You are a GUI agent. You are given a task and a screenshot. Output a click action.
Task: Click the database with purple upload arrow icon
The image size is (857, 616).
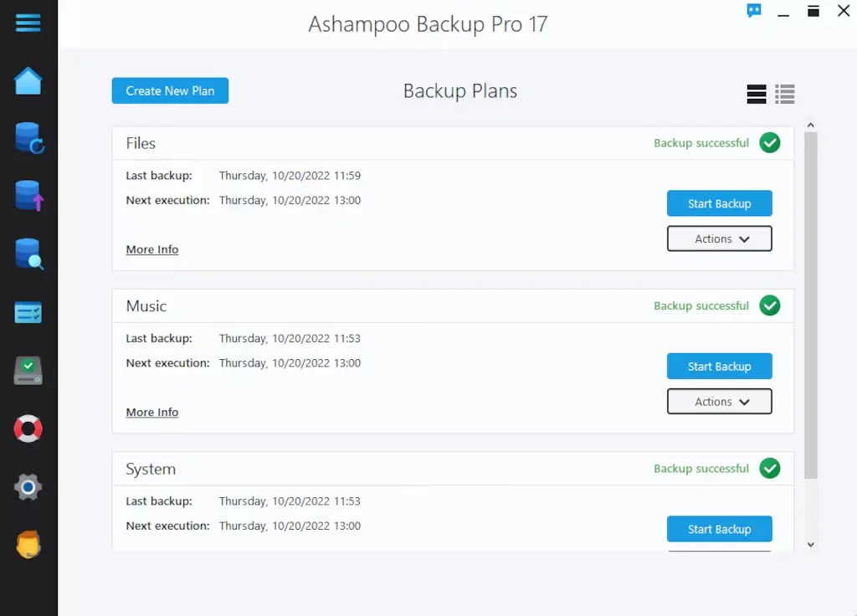[x=28, y=196]
